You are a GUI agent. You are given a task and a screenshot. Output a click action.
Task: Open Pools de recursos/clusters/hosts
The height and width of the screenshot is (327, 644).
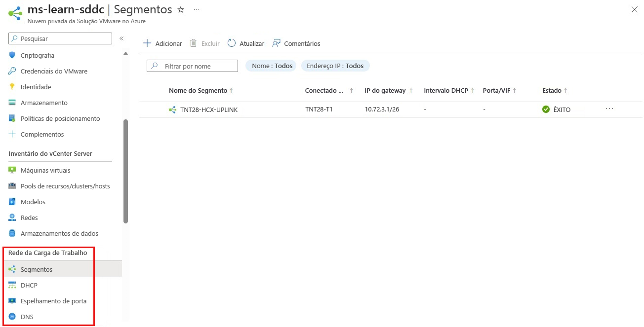(x=65, y=186)
